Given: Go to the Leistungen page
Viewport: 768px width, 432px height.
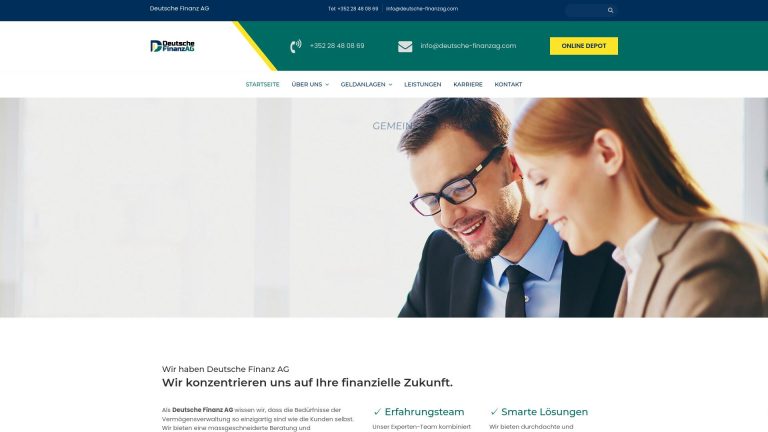Looking at the screenshot, I should (423, 84).
